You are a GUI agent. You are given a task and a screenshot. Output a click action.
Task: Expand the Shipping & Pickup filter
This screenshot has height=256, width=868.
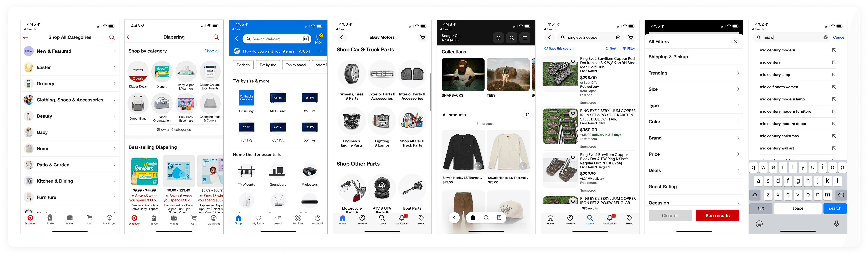694,57
